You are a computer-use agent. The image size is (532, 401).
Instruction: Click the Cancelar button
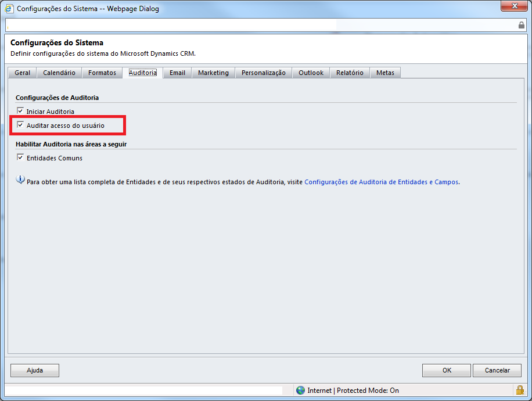[497, 370]
